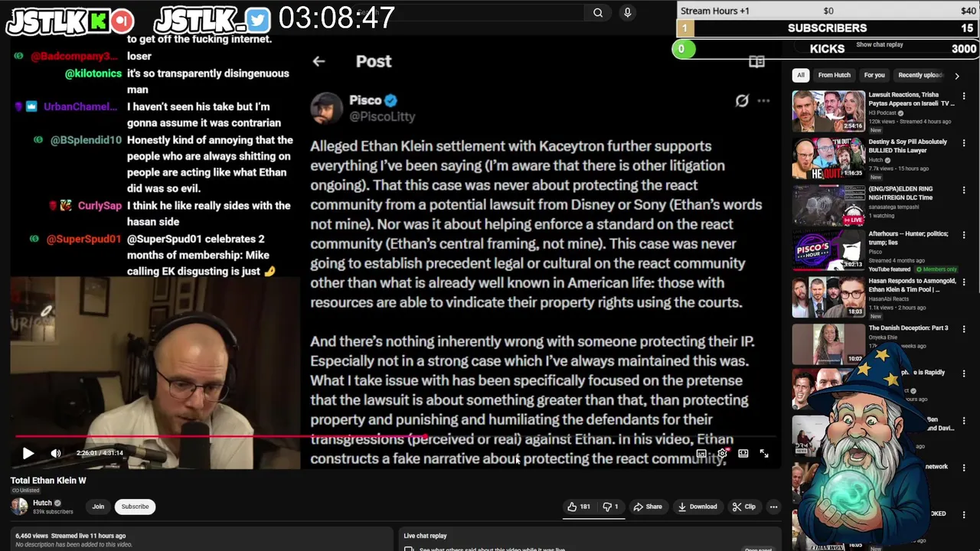Viewport: 980px width, 551px height.
Task: Click the Pisco display name in post
Action: (365, 100)
